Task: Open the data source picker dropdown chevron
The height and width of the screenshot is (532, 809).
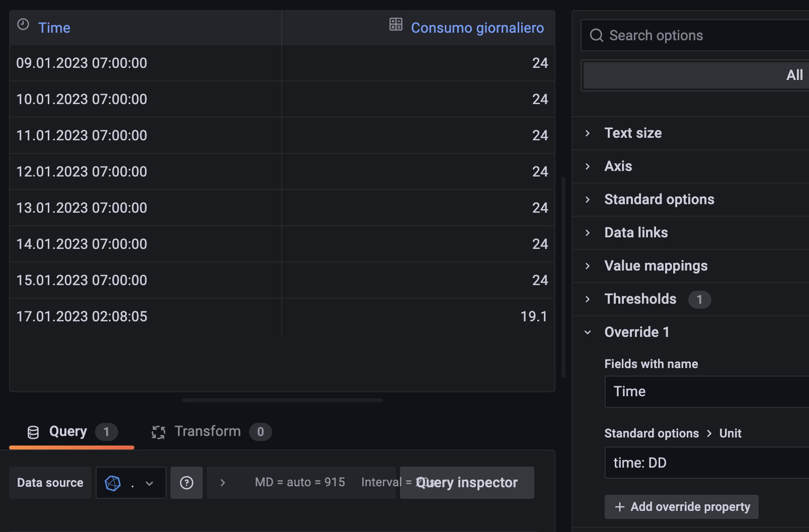Action: coord(149,483)
